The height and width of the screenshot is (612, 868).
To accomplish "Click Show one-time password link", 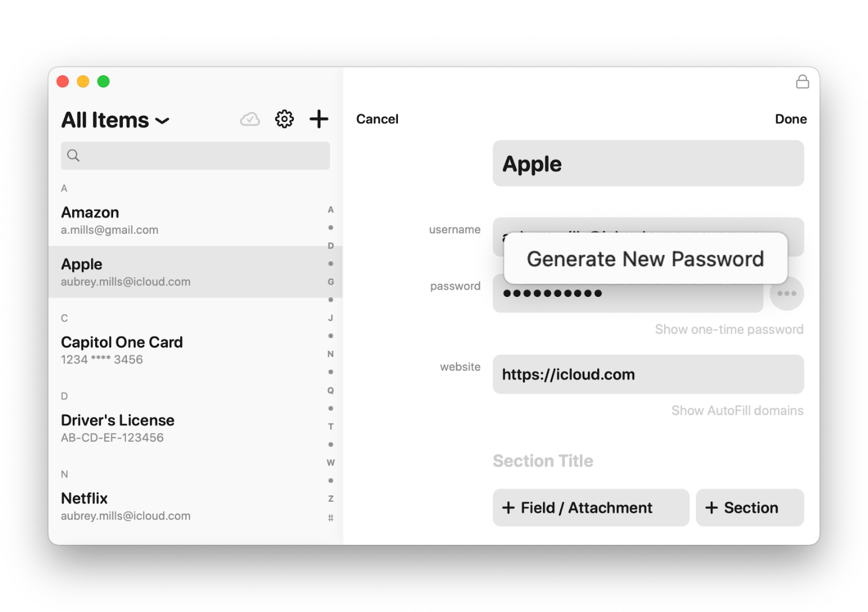I will tap(729, 330).
